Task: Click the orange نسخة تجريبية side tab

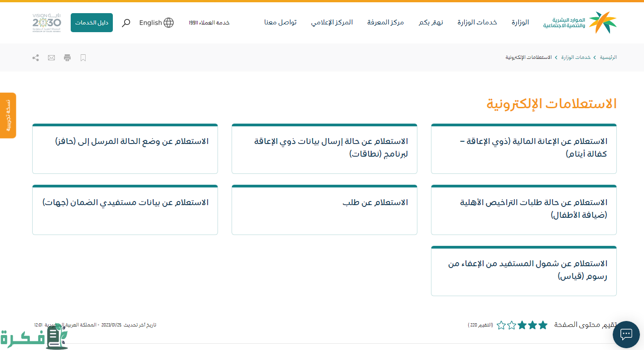Action: coord(8,115)
